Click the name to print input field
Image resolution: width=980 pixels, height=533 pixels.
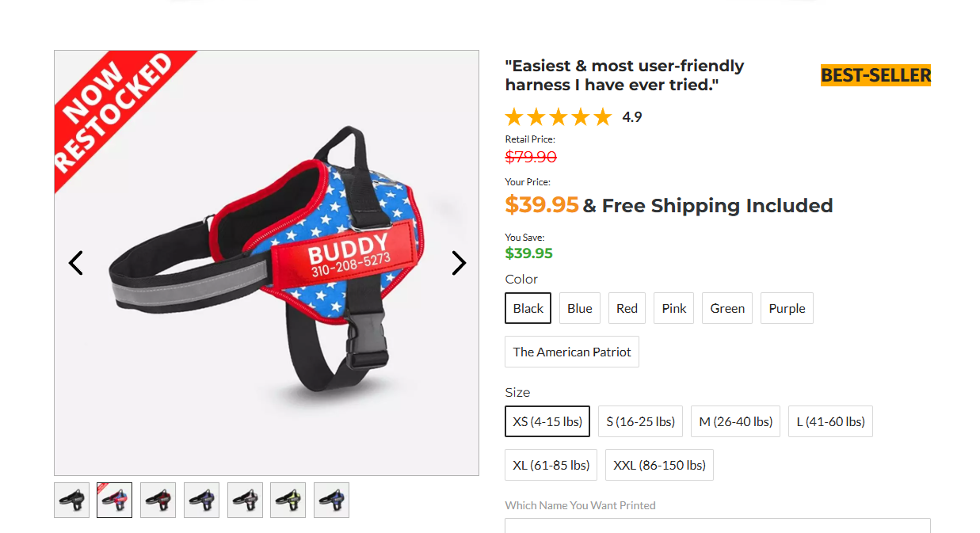[x=717, y=525]
